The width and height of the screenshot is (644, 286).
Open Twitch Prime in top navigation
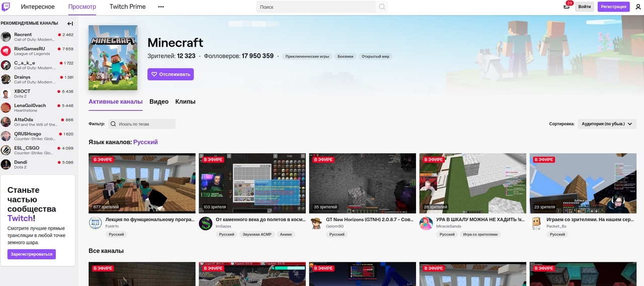[x=128, y=7]
